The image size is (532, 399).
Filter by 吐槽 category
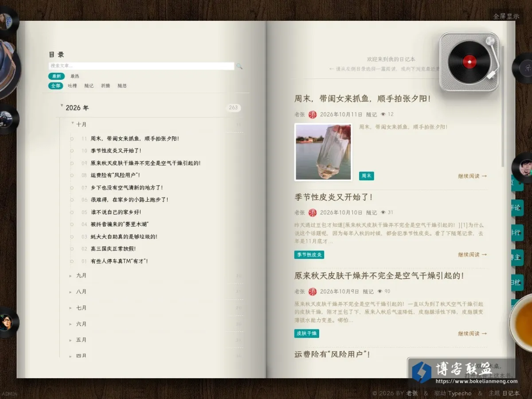(x=72, y=86)
